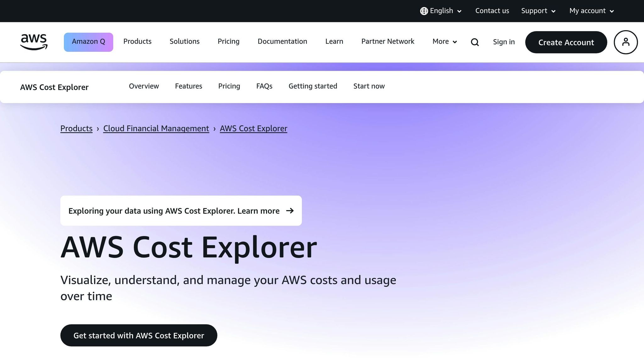Image resolution: width=644 pixels, height=362 pixels.
Task: Switch to the Start now tab
Action: click(x=369, y=86)
